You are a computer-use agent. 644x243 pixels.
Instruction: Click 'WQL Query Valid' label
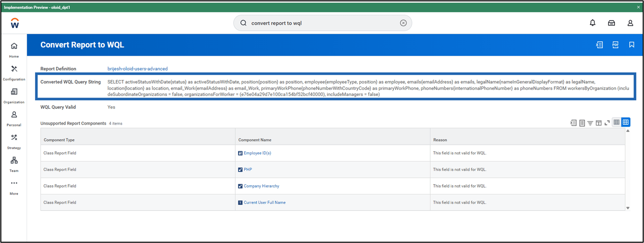58,107
